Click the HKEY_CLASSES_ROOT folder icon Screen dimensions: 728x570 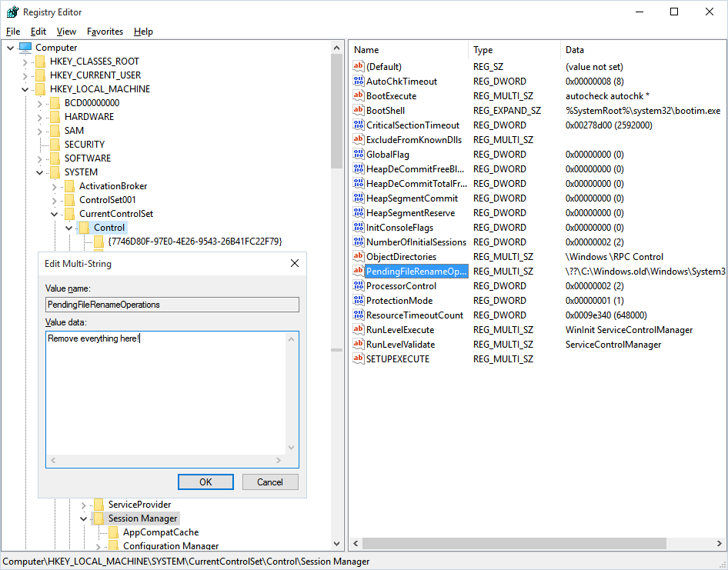tap(40, 62)
